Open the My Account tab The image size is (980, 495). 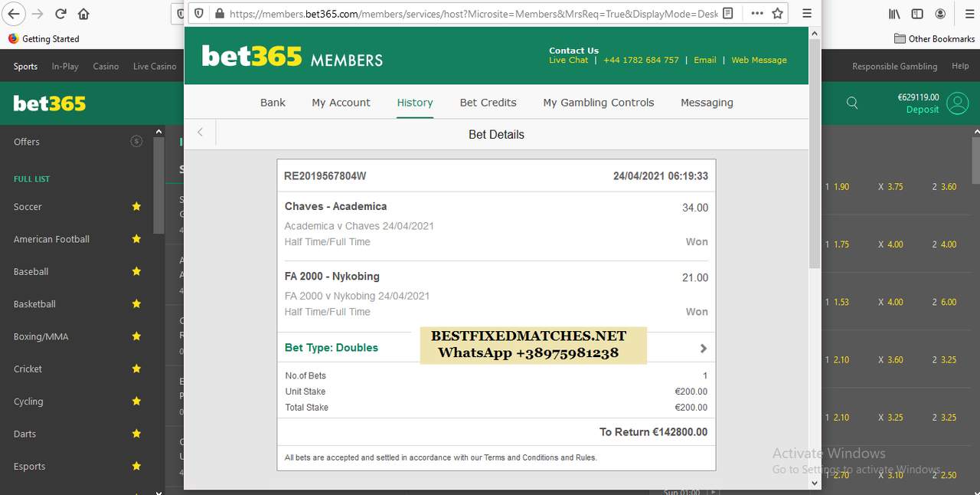pos(341,102)
